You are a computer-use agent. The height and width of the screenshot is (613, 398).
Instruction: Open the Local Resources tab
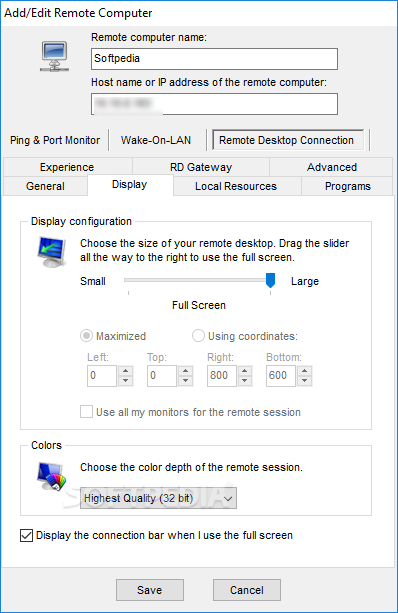(x=236, y=186)
